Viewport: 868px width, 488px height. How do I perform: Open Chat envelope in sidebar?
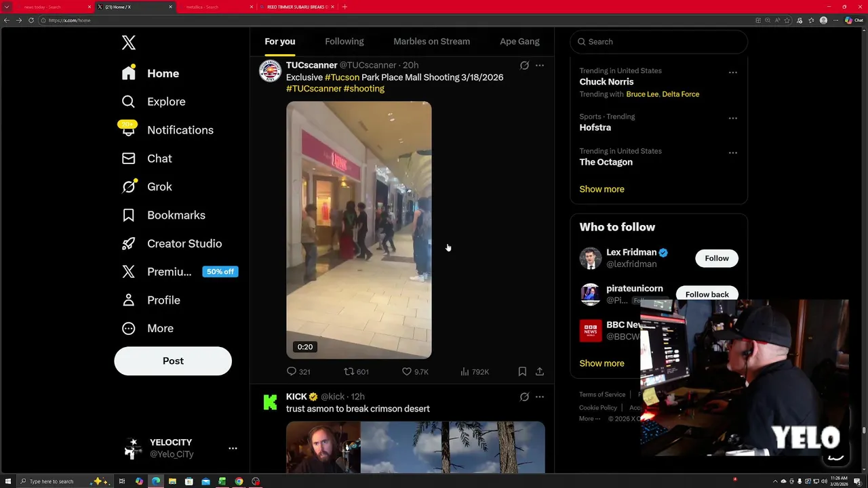tap(128, 158)
